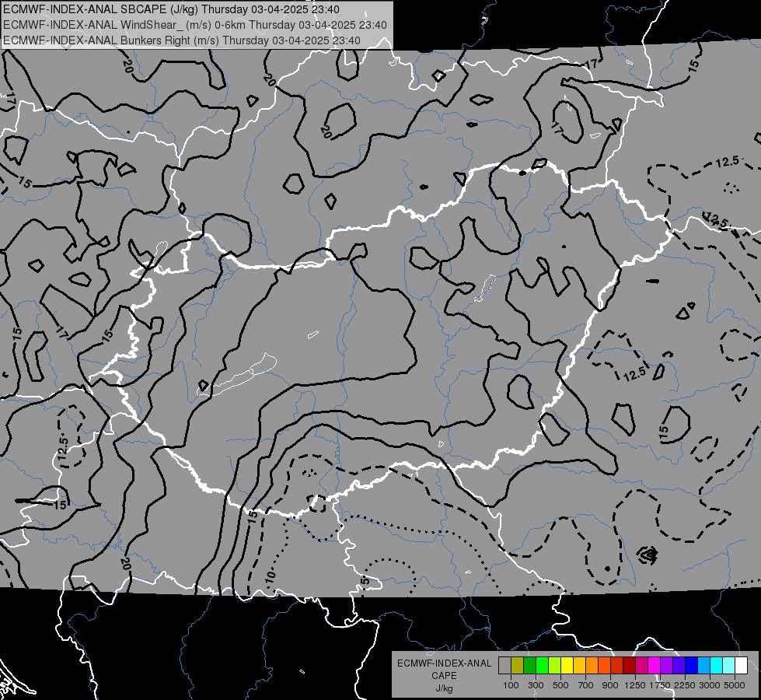Click the 1750 legend tick label

[660, 685]
